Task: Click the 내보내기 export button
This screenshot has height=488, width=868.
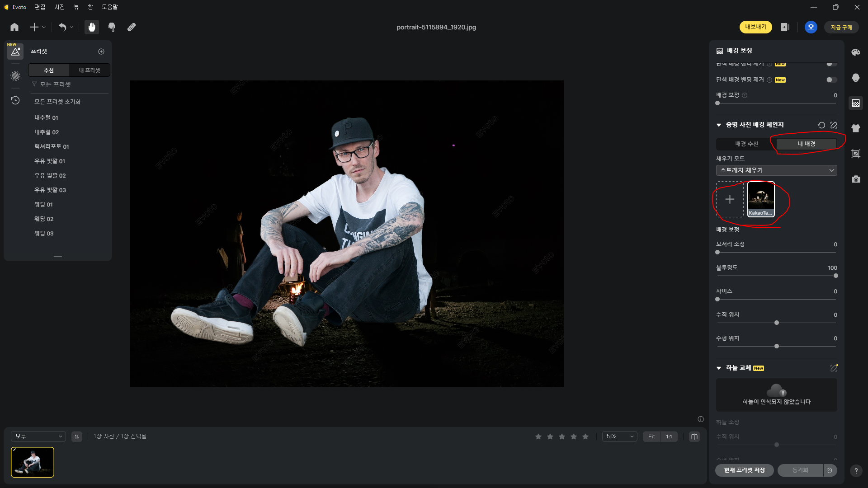Action: pyautogui.click(x=755, y=27)
